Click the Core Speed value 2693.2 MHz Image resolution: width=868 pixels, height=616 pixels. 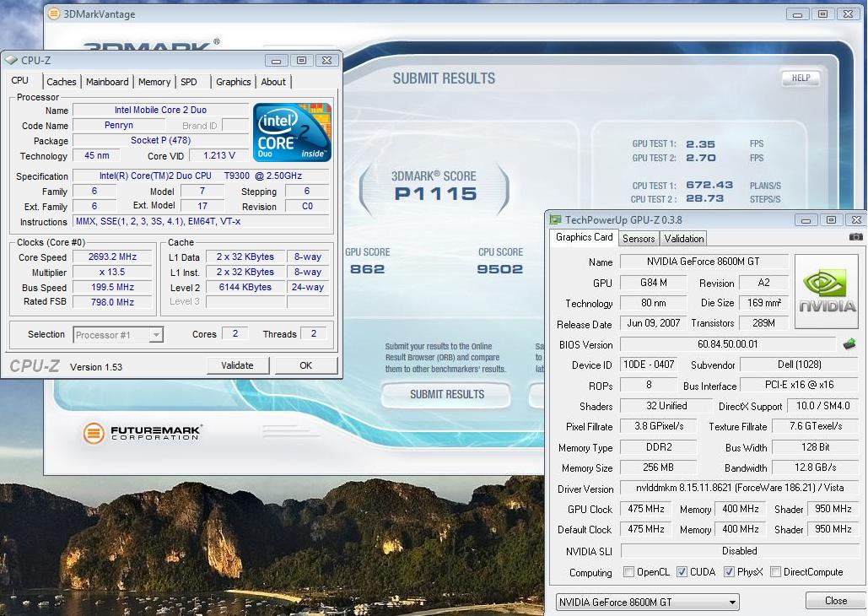tap(112, 257)
